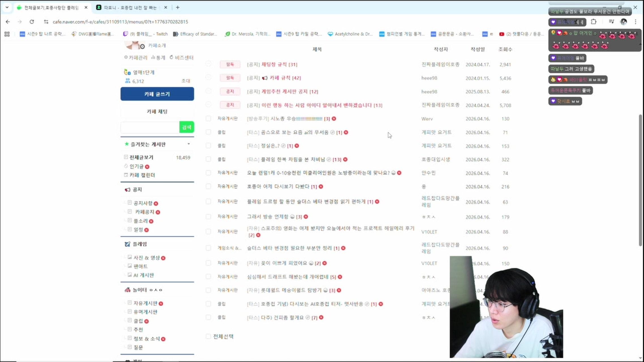
Task: Tick the checkbox beside 시노종 우승 post
Action: click(x=209, y=119)
